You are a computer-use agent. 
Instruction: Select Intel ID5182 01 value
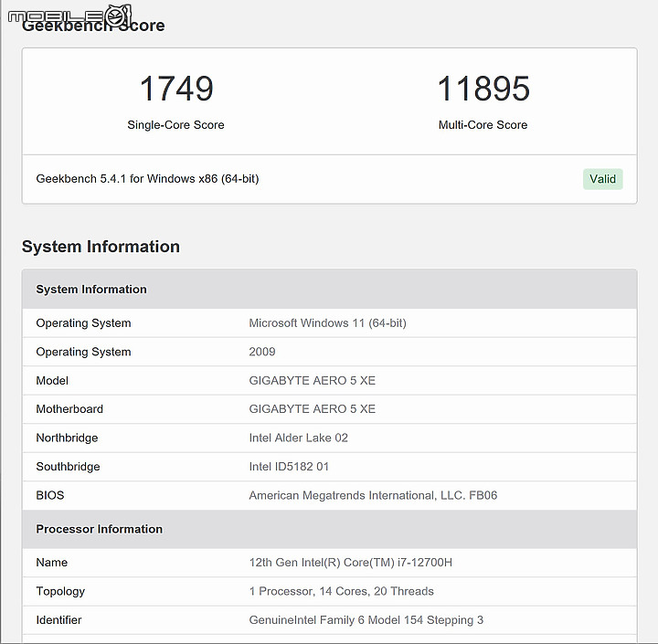(289, 467)
